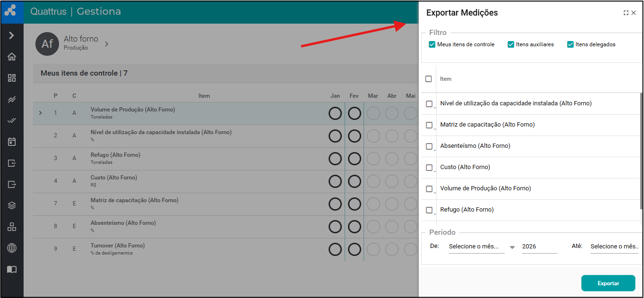Open the calendar icon in sidebar
The image size is (644, 298).
point(12,142)
